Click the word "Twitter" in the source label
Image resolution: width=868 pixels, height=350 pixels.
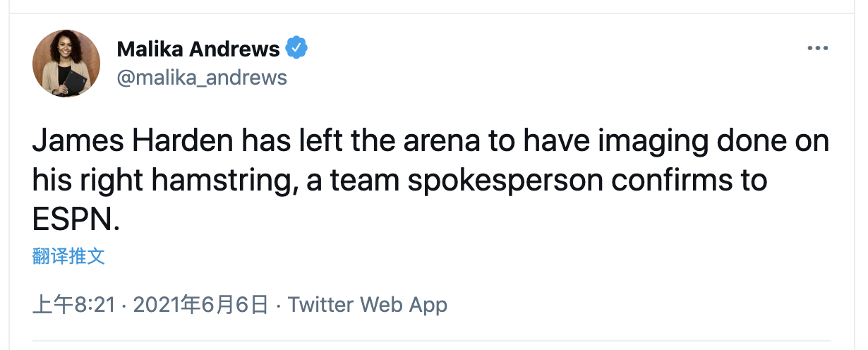coord(321,305)
